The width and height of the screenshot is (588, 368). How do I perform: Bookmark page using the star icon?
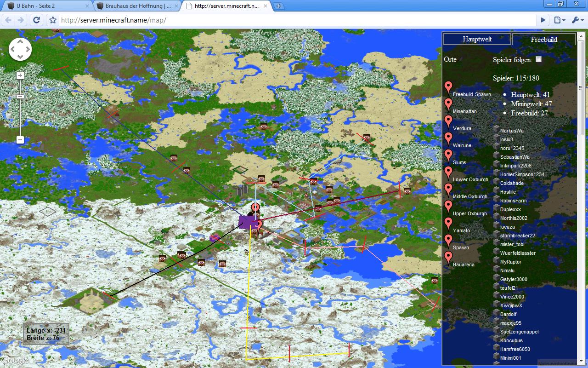tap(53, 20)
